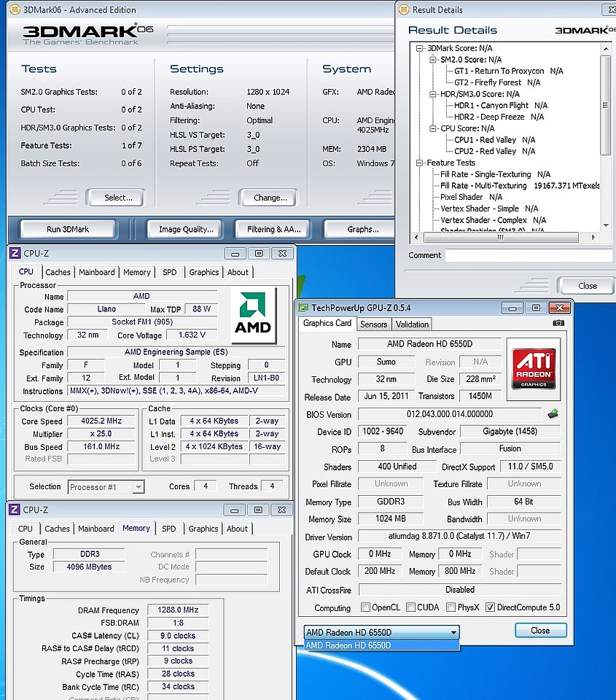Screen dimensions: 616x700
Task: Click the BIOS save chip icon in GPU-Z
Action: coord(553,414)
